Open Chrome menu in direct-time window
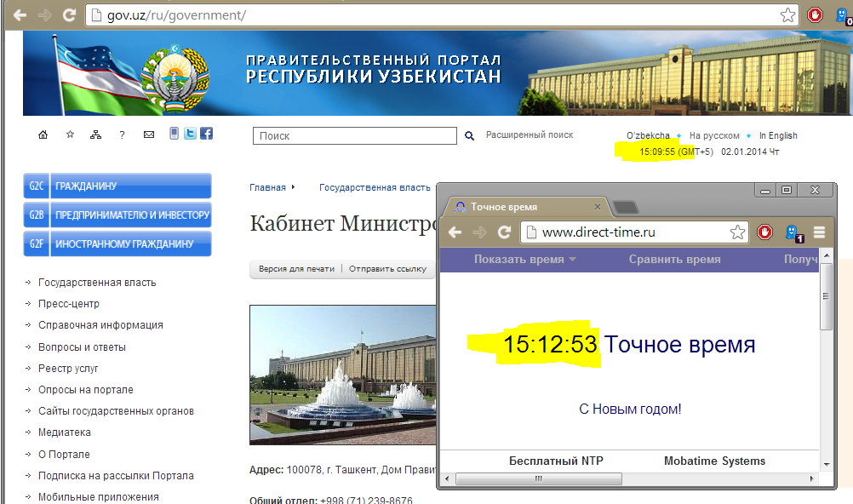The height and width of the screenshot is (504, 853). click(819, 232)
